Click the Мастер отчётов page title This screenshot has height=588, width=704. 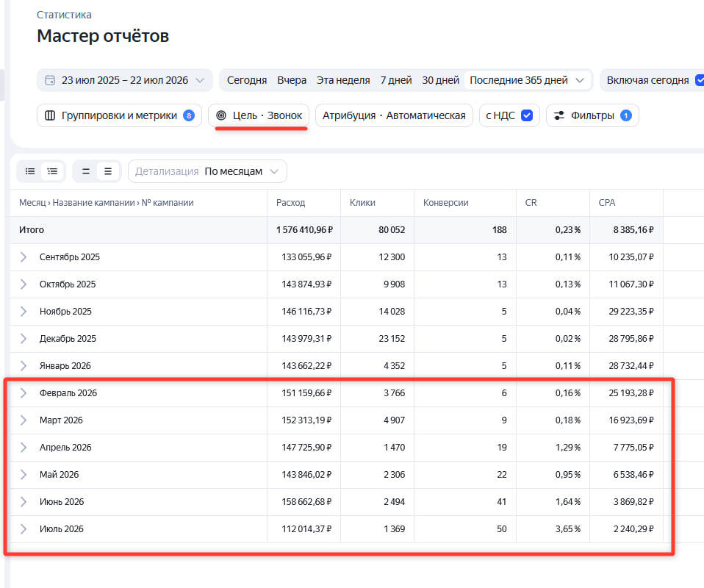pos(103,36)
